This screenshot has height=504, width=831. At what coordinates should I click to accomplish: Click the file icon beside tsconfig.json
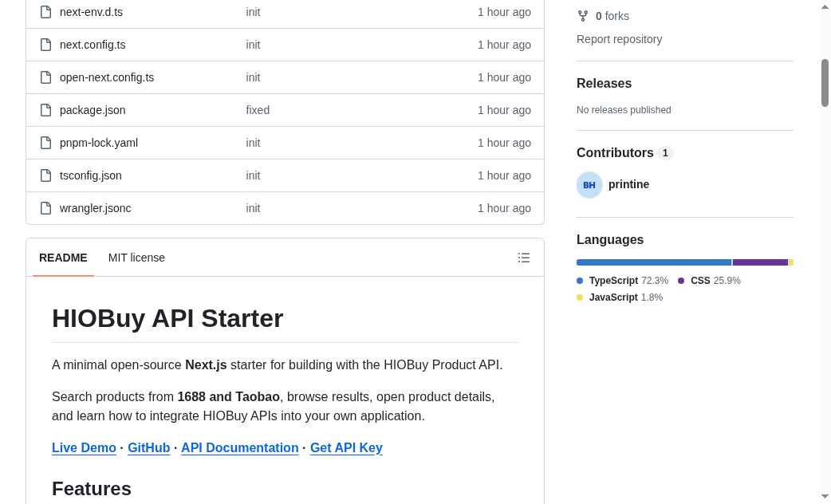pos(46,175)
